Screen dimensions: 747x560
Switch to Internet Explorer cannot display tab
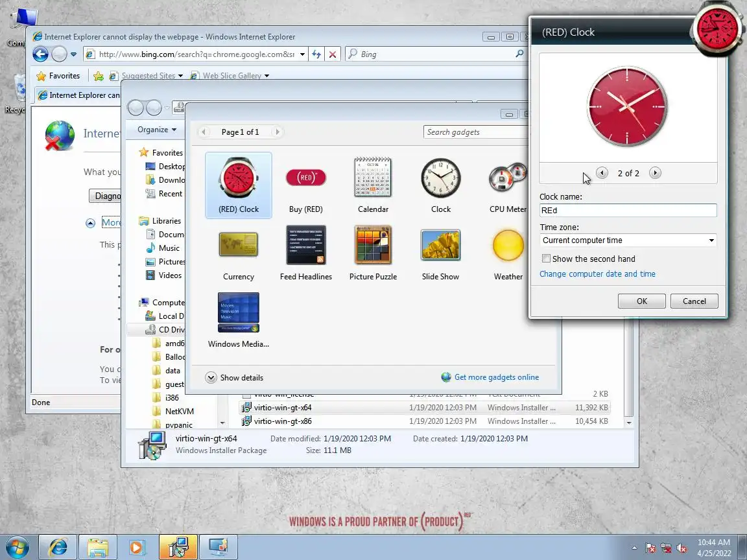78,95
